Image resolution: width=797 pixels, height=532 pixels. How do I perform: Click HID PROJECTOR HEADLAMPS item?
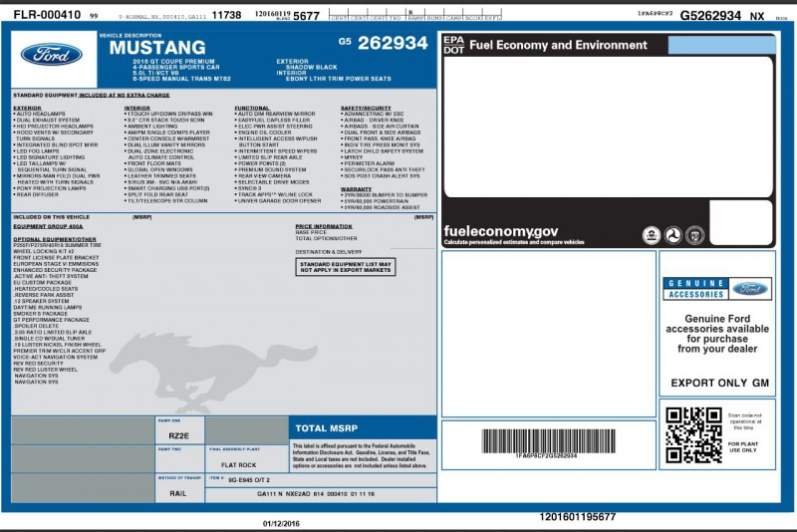click(x=55, y=126)
